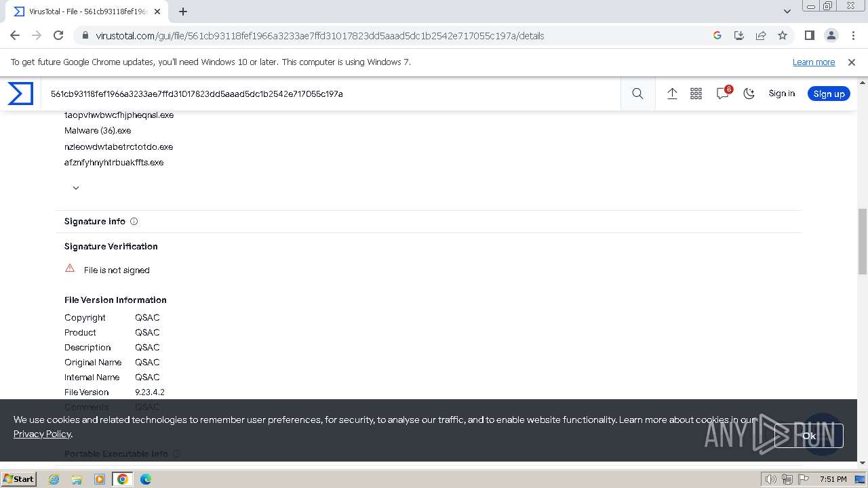Go back with browser back arrow
This screenshot has width=868, height=488.
[15, 35]
